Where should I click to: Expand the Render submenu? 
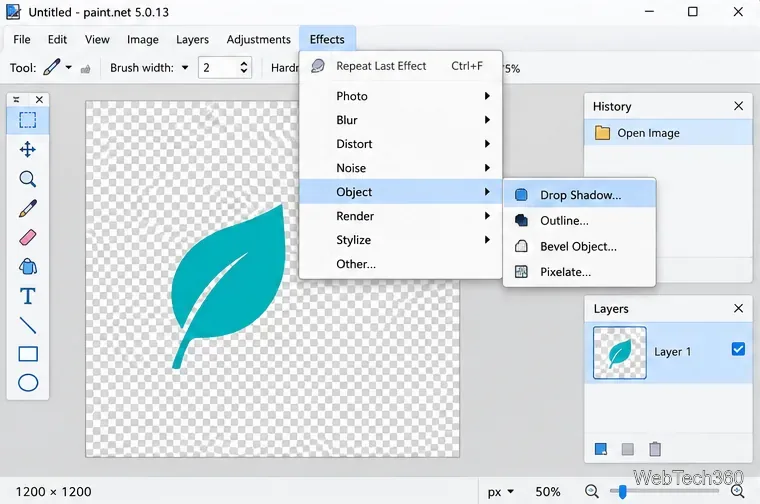pos(400,216)
